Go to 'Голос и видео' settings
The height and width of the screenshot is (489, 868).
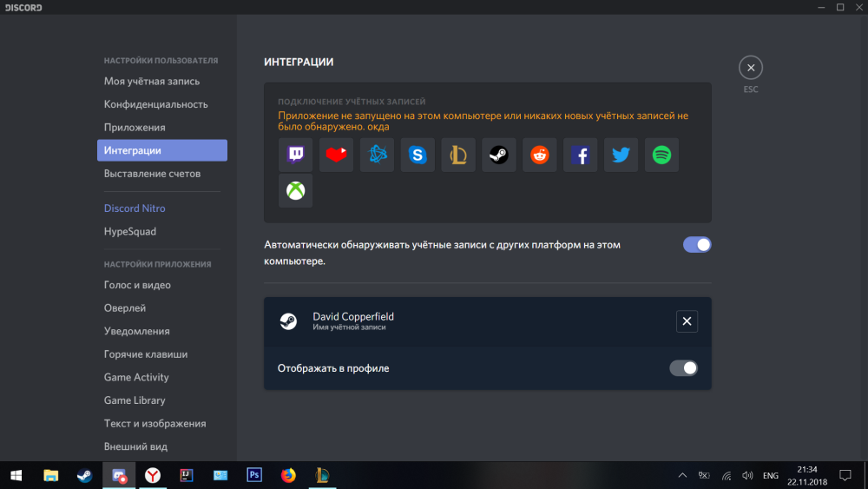point(137,285)
